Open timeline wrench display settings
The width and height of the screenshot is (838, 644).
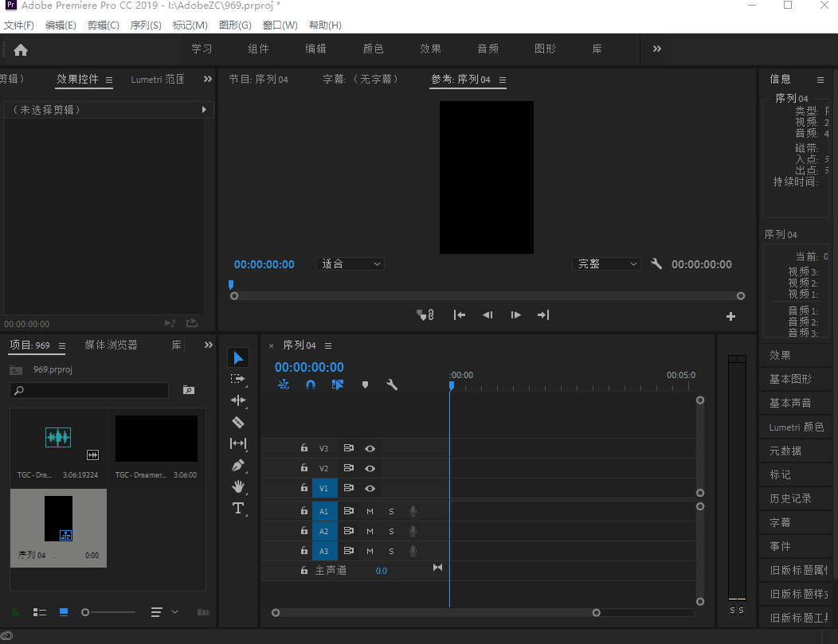tap(392, 384)
